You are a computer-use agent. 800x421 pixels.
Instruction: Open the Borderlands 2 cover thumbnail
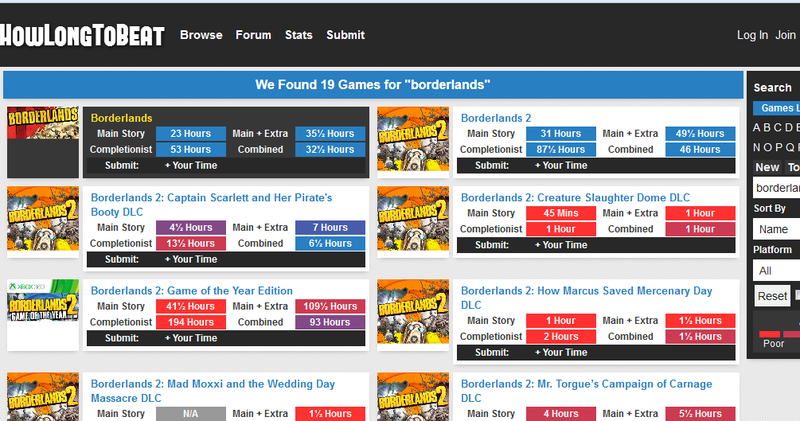point(413,139)
